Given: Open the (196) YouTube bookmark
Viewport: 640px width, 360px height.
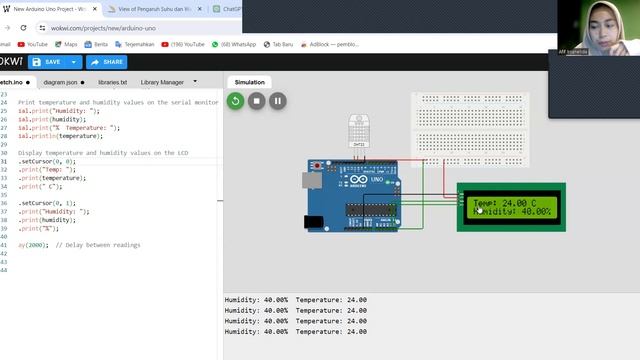Looking at the screenshot, I should click(183, 44).
